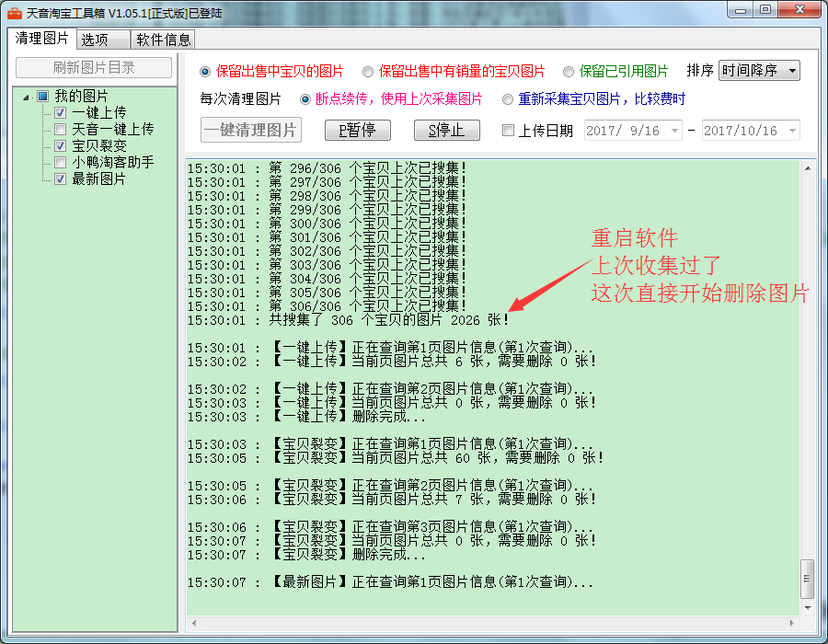Uncheck the 一键上传 folder checkbox
Image resolution: width=828 pixels, height=644 pixels.
(x=61, y=113)
